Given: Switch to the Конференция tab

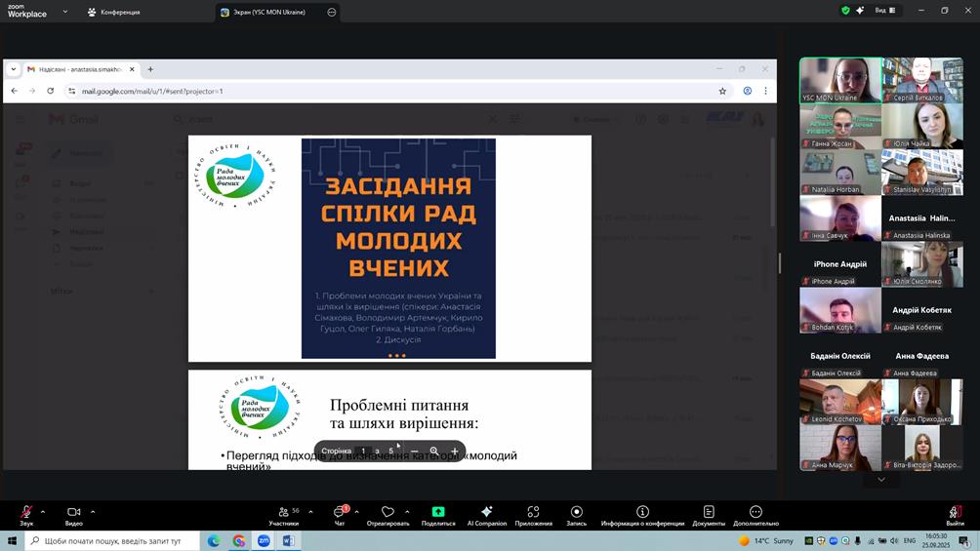Looking at the screenshot, I should point(113,12).
